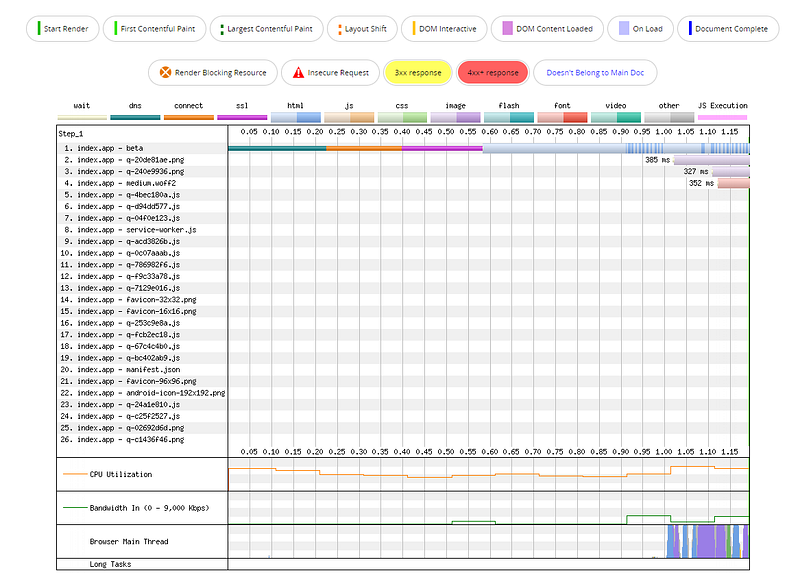Select the 3xx response yellow legend pill

coord(418,72)
